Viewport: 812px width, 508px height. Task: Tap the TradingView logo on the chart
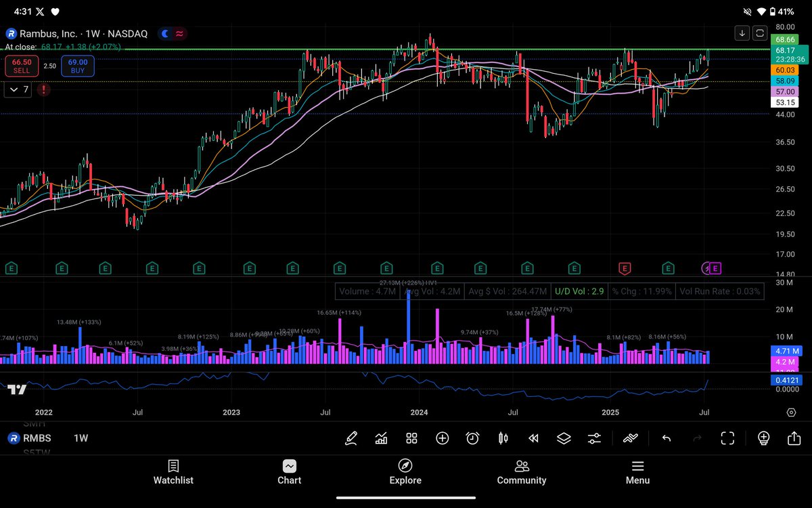point(17,389)
